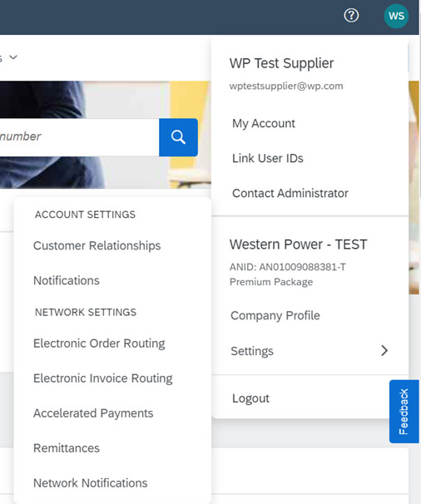Viewport: 421px width, 504px height.
Task: Click the ANID: AN01009088381-T text
Action: pos(288,267)
